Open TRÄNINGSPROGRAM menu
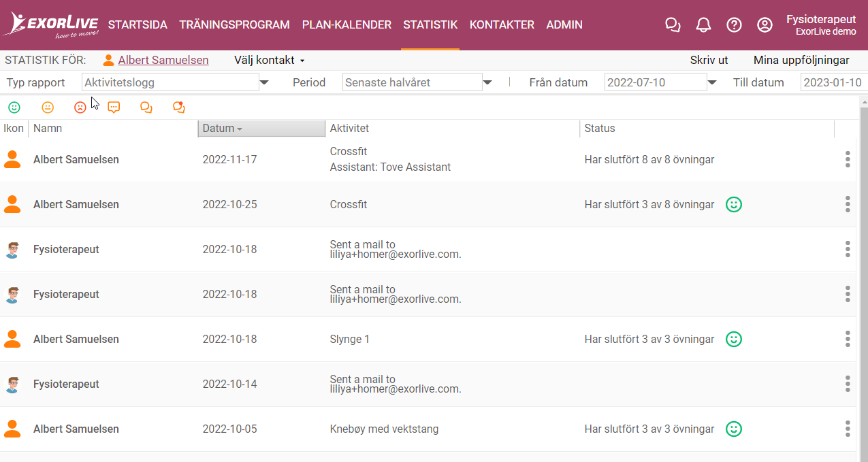 pyautogui.click(x=235, y=25)
